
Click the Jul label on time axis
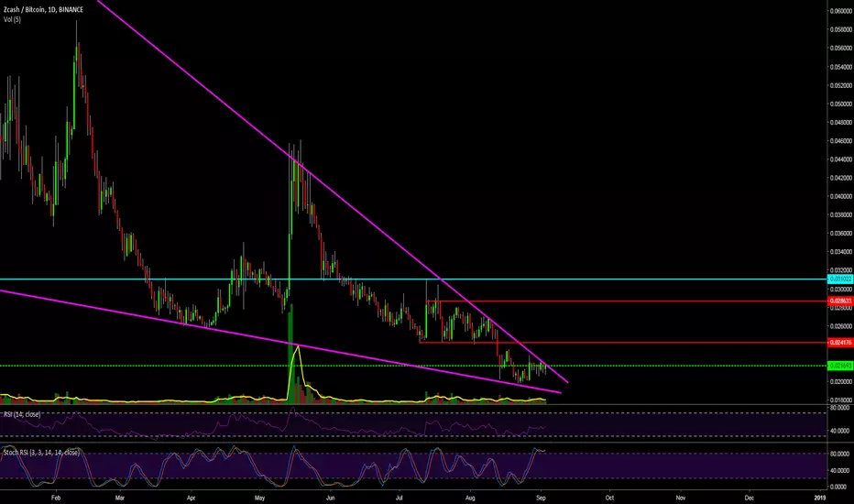400,498
